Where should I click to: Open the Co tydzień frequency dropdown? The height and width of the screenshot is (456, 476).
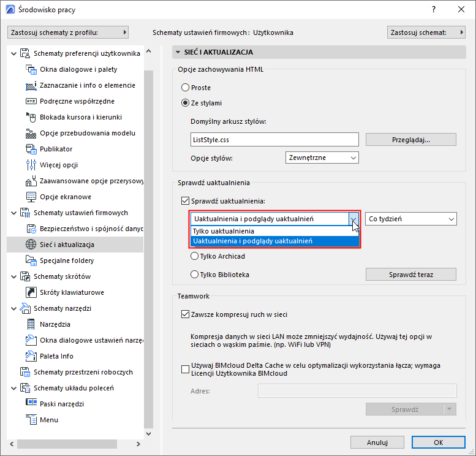tap(410, 219)
